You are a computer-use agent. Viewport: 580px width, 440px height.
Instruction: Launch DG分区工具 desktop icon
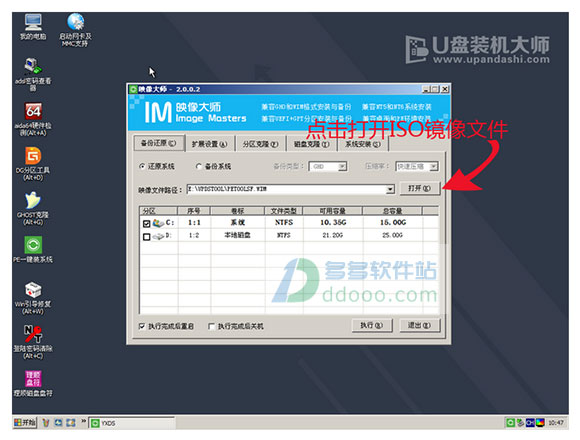tap(33, 164)
